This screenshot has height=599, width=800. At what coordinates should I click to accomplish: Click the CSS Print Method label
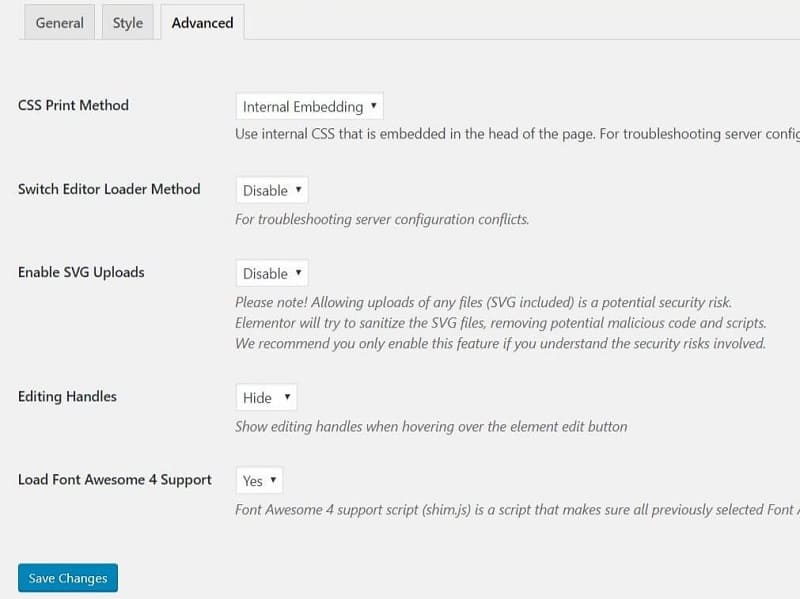[73, 105]
